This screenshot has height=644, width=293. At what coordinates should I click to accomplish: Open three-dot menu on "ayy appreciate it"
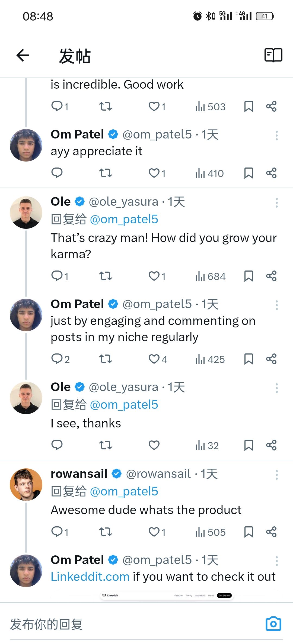276,135
